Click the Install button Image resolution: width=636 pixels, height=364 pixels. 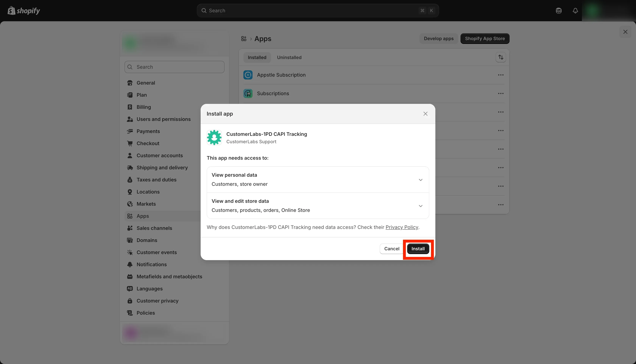tap(418, 249)
